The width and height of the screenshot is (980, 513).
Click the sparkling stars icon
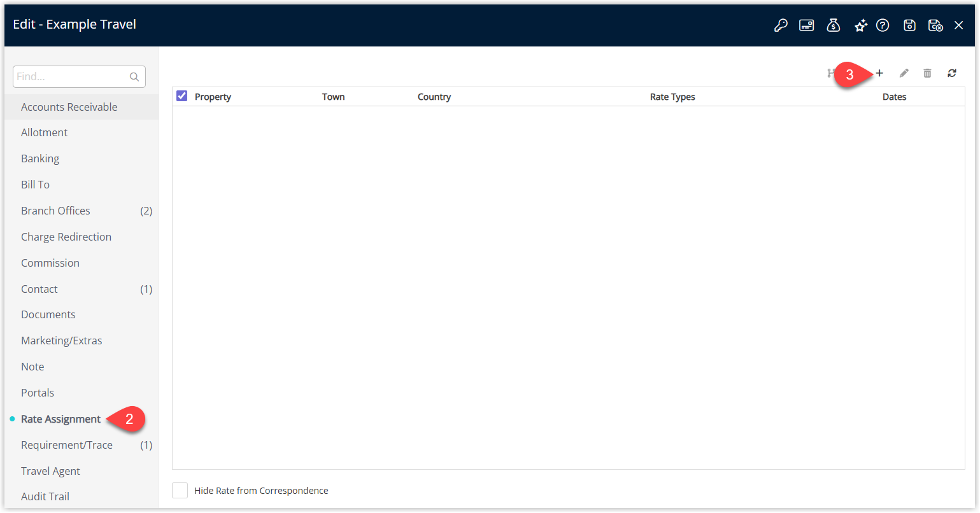coord(861,25)
